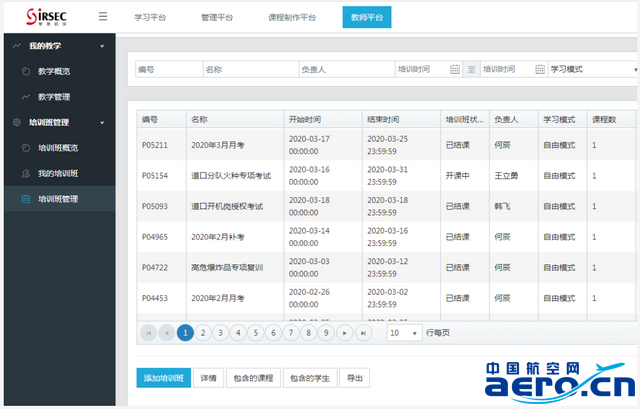The image size is (640, 409).
Task: Click the 我的教学 trend icon
Action: 17,46
